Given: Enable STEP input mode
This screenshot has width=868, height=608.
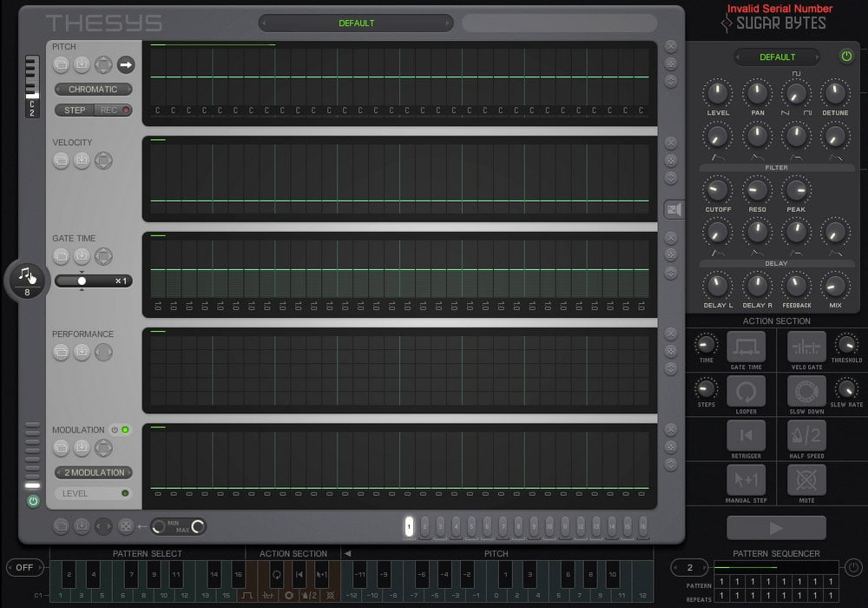Looking at the screenshot, I should 74,110.
